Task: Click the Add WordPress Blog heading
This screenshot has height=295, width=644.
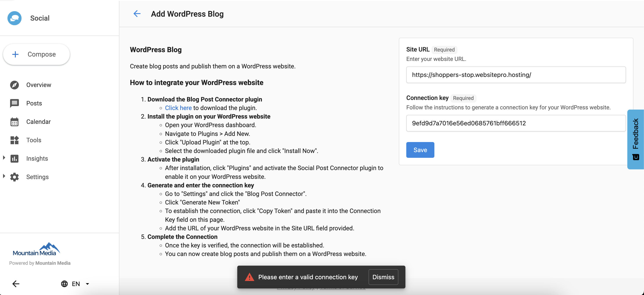Action: [187, 14]
